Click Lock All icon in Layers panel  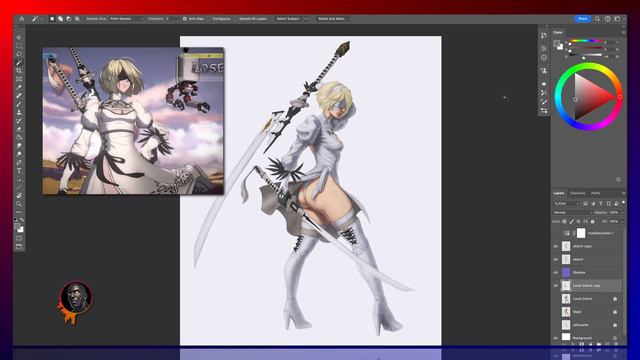click(593, 222)
